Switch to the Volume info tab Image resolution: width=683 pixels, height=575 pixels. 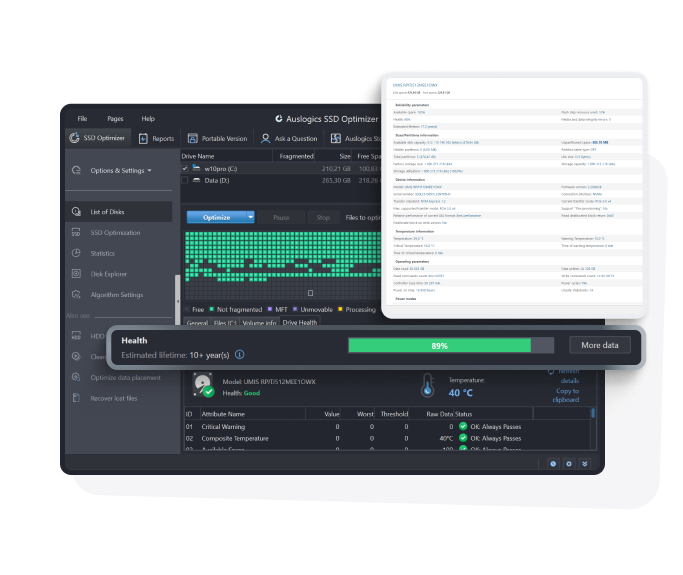point(260,323)
